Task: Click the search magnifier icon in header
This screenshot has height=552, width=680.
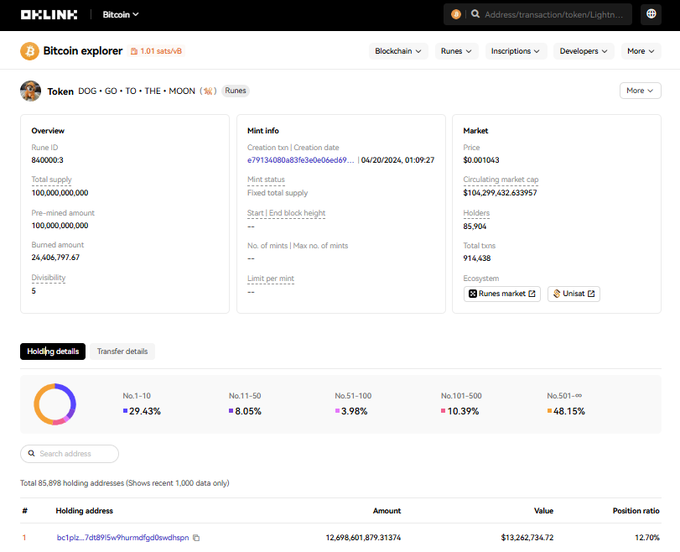Action: pos(475,14)
